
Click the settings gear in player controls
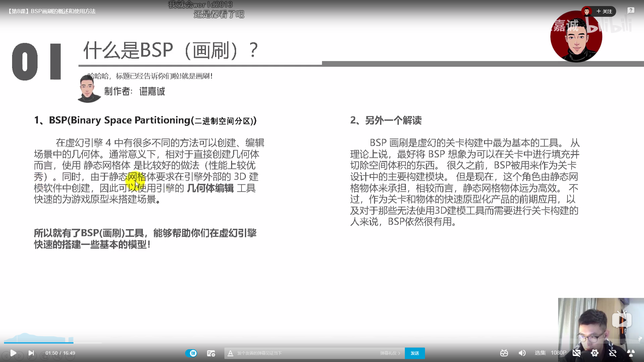point(595,353)
